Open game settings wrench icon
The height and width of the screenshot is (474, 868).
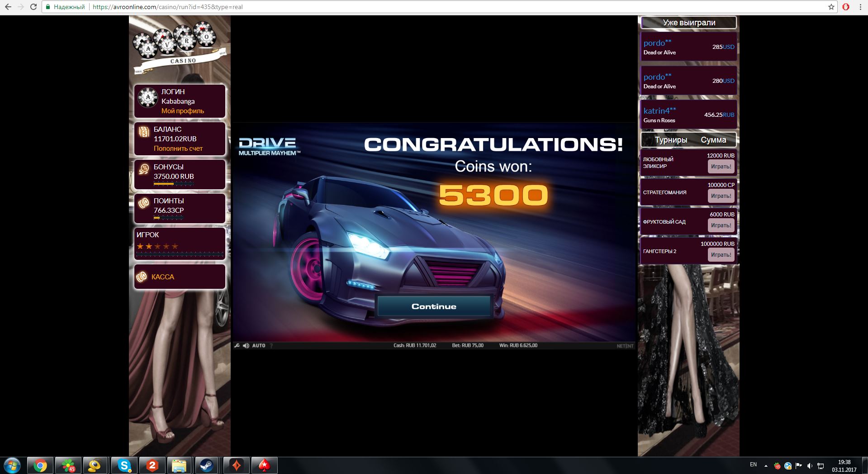coord(237,345)
